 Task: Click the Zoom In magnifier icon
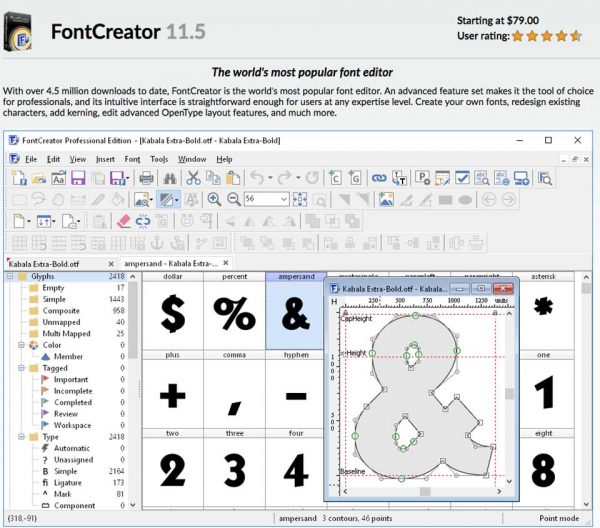pos(213,199)
